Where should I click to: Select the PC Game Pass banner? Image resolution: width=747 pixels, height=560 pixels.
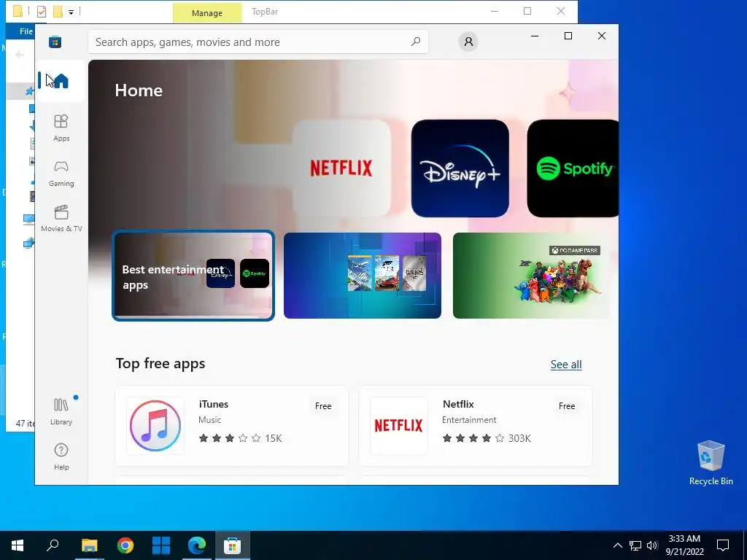pos(531,276)
